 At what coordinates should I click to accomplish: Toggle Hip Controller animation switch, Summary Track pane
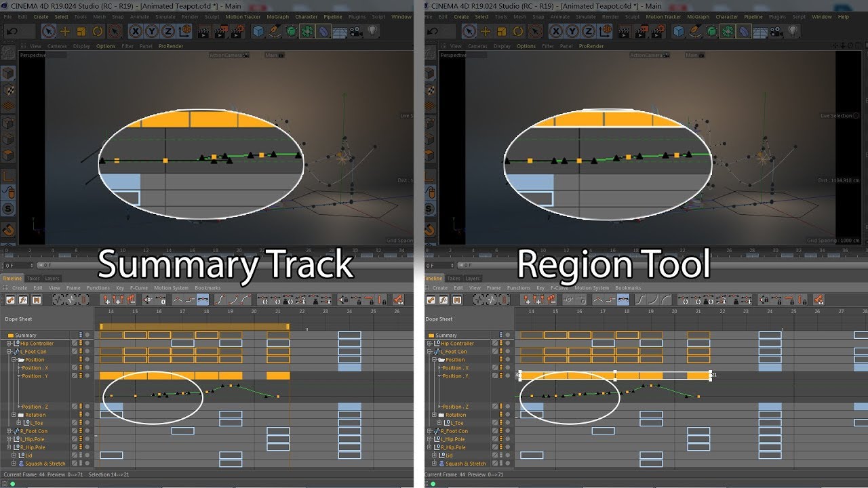pos(81,344)
